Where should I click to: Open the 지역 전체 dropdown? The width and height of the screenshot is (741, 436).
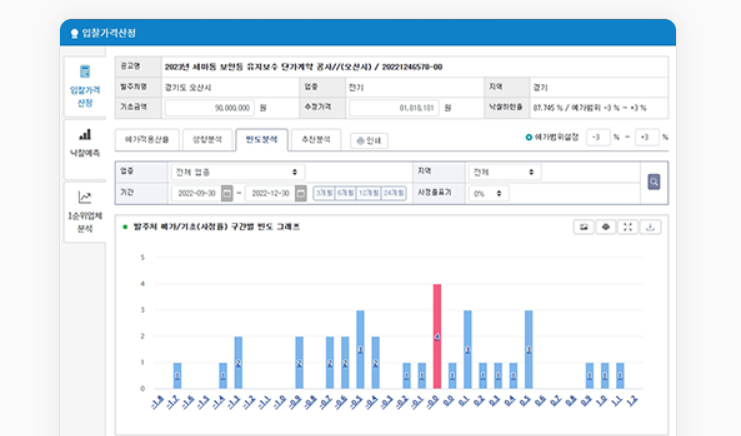tap(504, 172)
